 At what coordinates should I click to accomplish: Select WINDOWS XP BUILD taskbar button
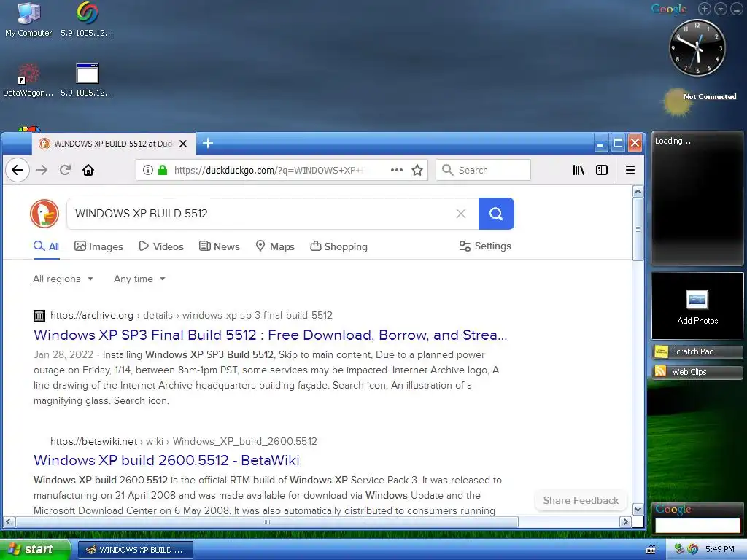pyautogui.click(x=135, y=550)
